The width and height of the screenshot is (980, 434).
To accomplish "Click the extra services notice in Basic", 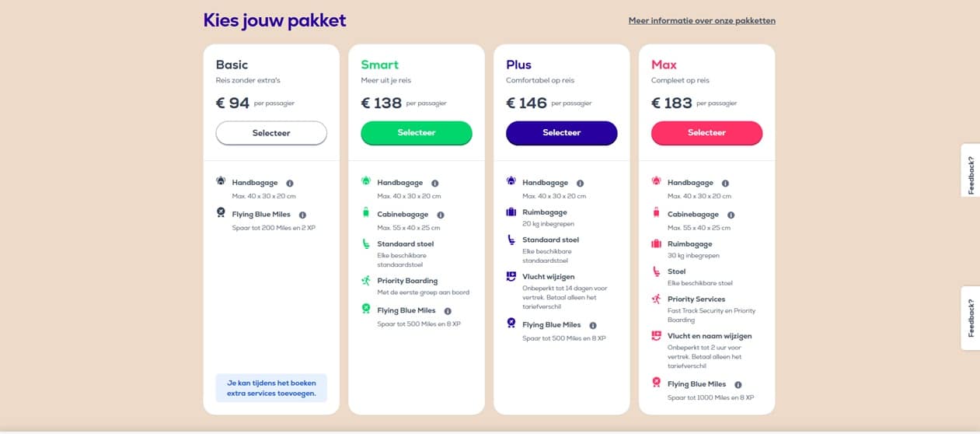I will pyautogui.click(x=271, y=388).
